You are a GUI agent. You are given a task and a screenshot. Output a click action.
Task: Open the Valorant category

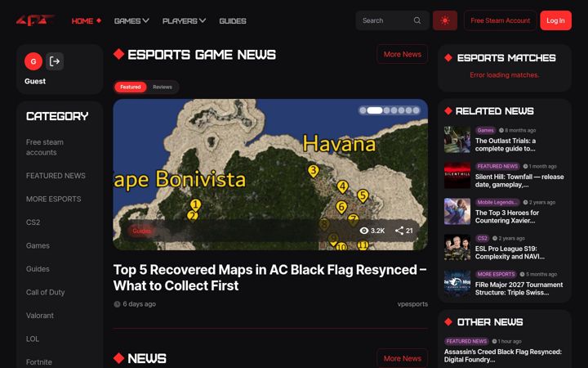(x=40, y=316)
